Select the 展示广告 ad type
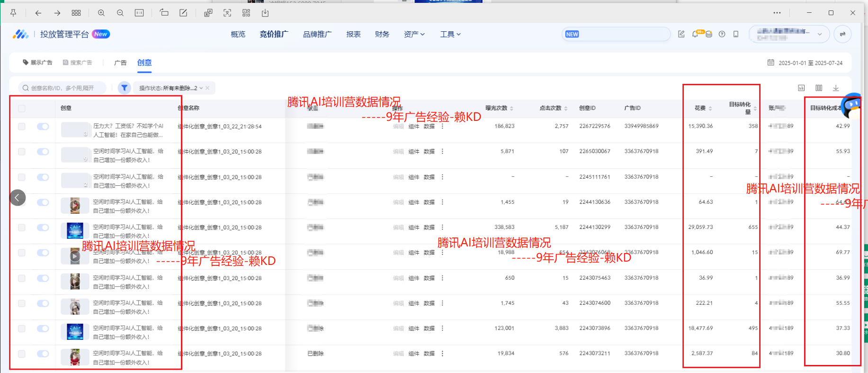Viewport: 868px width, 373px height. tap(38, 63)
